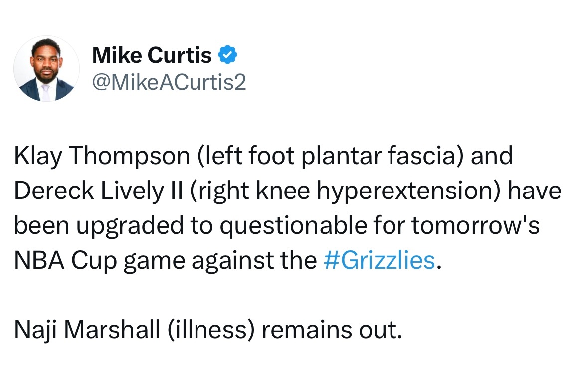Click the words remains out
Image resolution: width=588 pixels, height=385 pixels.
coord(332,330)
